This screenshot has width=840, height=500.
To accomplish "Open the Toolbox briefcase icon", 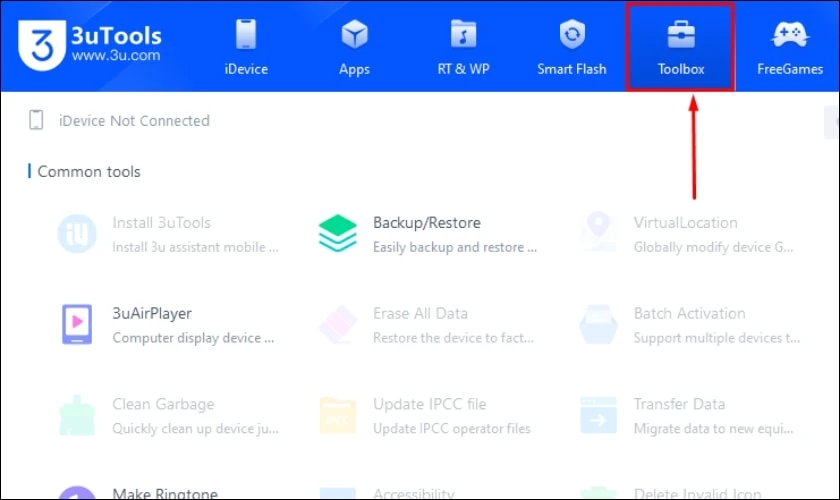I will (x=681, y=34).
